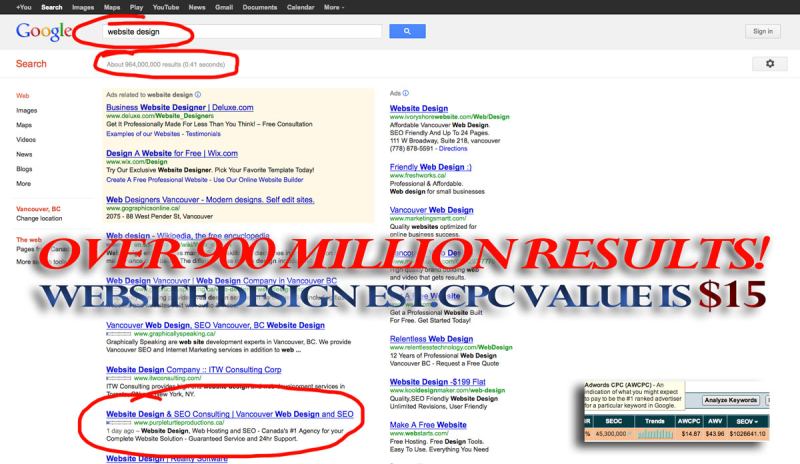Open the 'Website Design -$199 Flat' ad

pyautogui.click(x=437, y=382)
